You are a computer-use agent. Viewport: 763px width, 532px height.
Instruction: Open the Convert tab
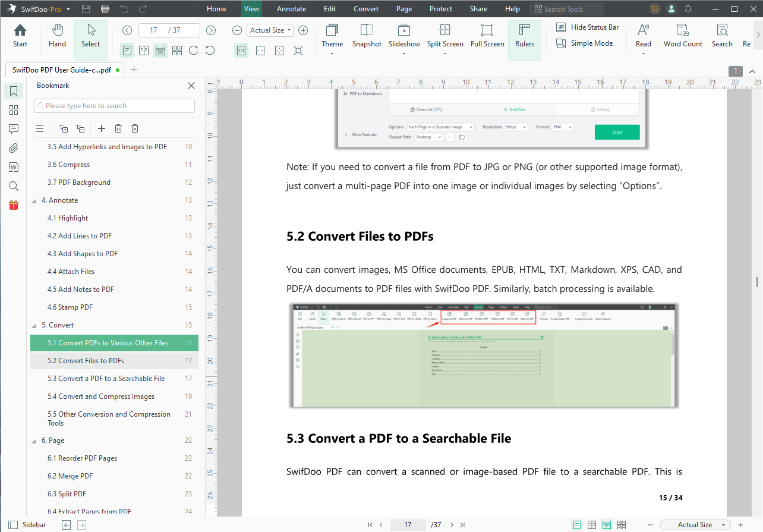click(366, 9)
